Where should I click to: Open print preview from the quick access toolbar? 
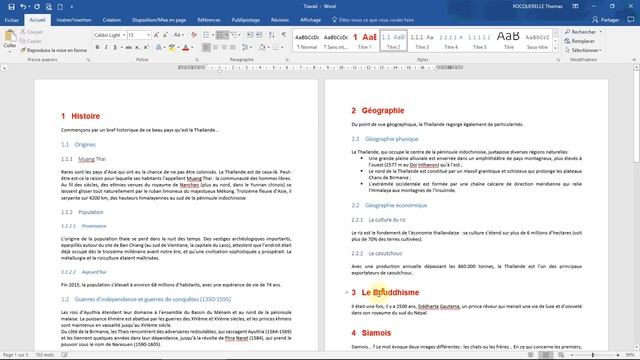[x=49, y=7]
